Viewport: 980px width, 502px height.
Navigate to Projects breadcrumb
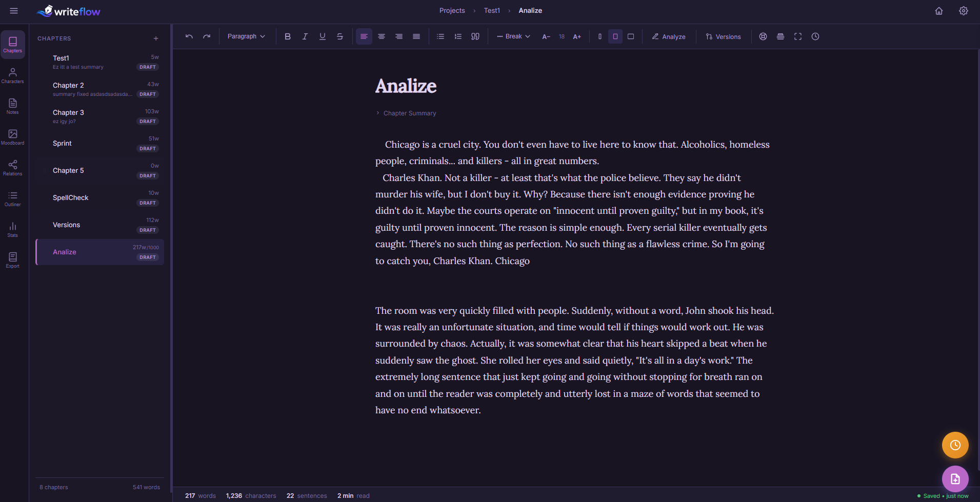[x=452, y=10]
